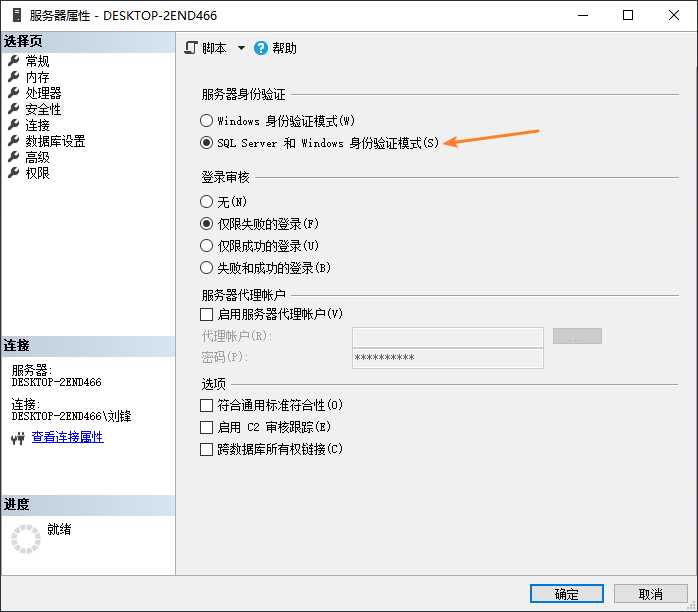Select SQL Server 和 Windows 身份验证模式
The width and height of the screenshot is (698, 612).
tap(206, 142)
